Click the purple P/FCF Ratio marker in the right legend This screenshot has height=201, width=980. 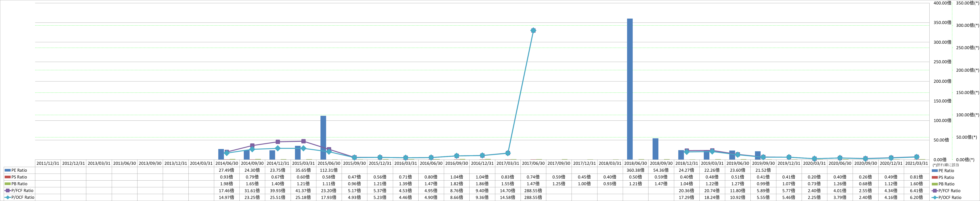tap(934, 191)
